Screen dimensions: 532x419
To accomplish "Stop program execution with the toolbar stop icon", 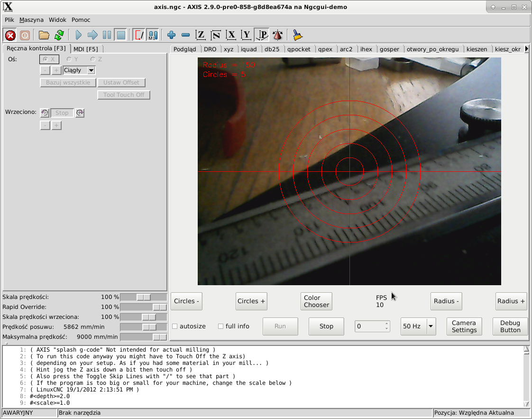I will [x=121, y=35].
